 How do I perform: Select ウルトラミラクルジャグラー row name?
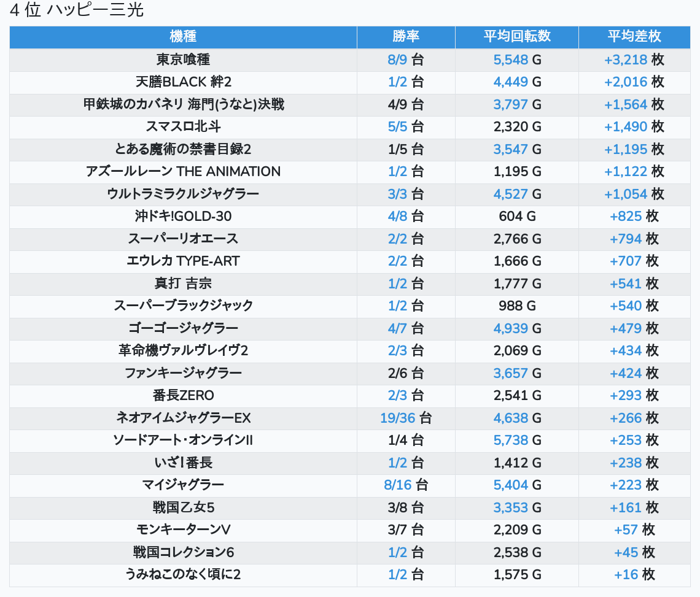pos(183,194)
